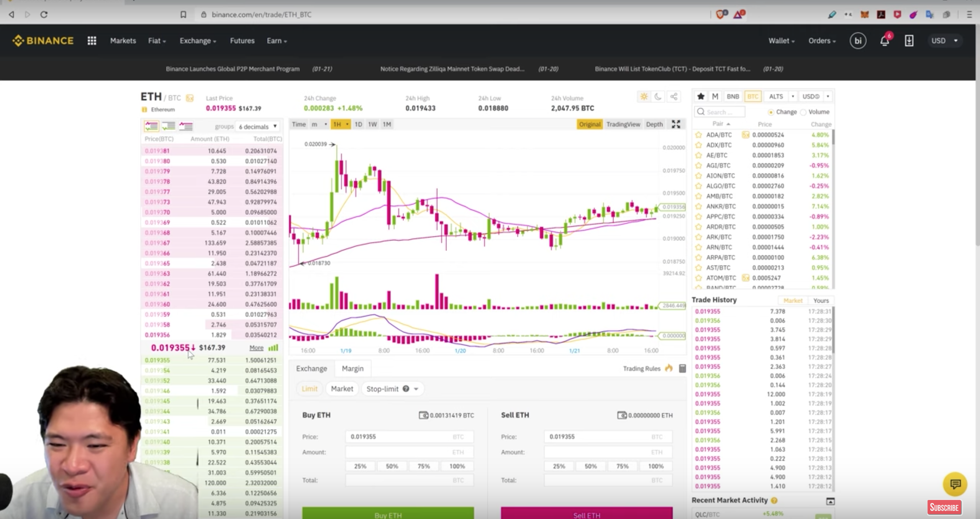Image resolution: width=980 pixels, height=519 pixels.
Task: Bookmark this page in browser
Action: (x=183, y=15)
